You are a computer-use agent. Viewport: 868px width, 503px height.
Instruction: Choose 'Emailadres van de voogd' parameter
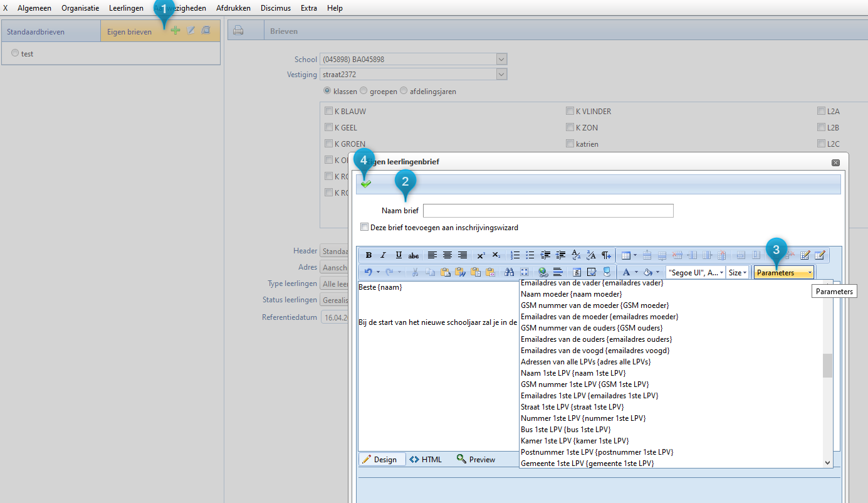(x=595, y=351)
